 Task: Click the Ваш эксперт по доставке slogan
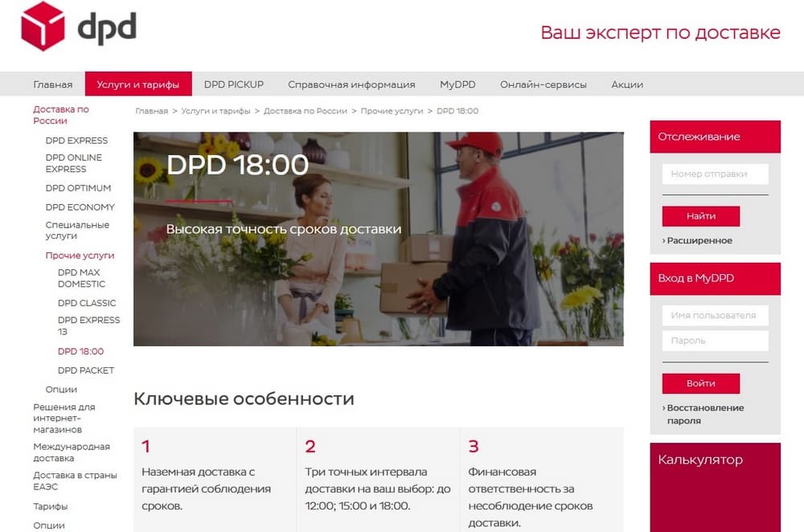coord(660,32)
